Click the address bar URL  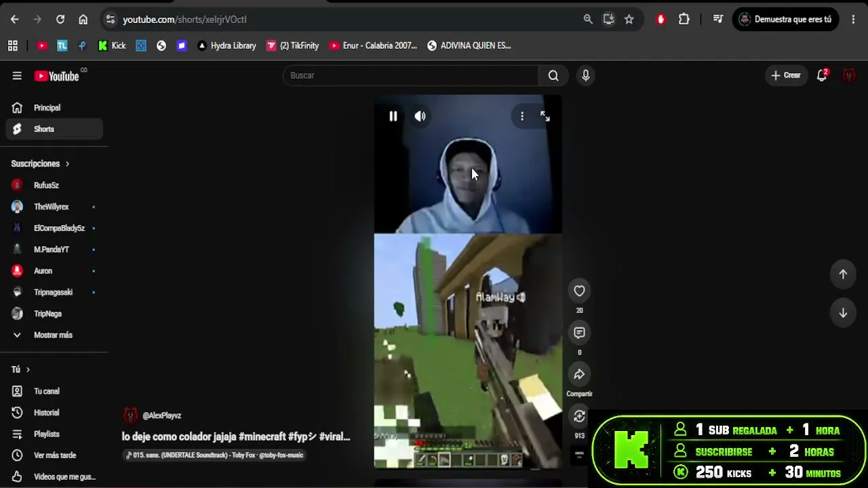pos(184,20)
